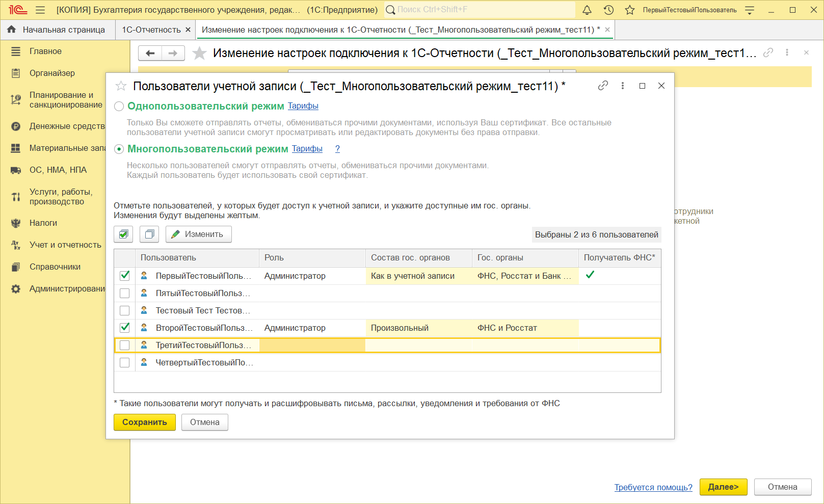Click Состав гос. органов column header
The height and width of the screenshot is (504, 824).
click(x=419, y=258)
